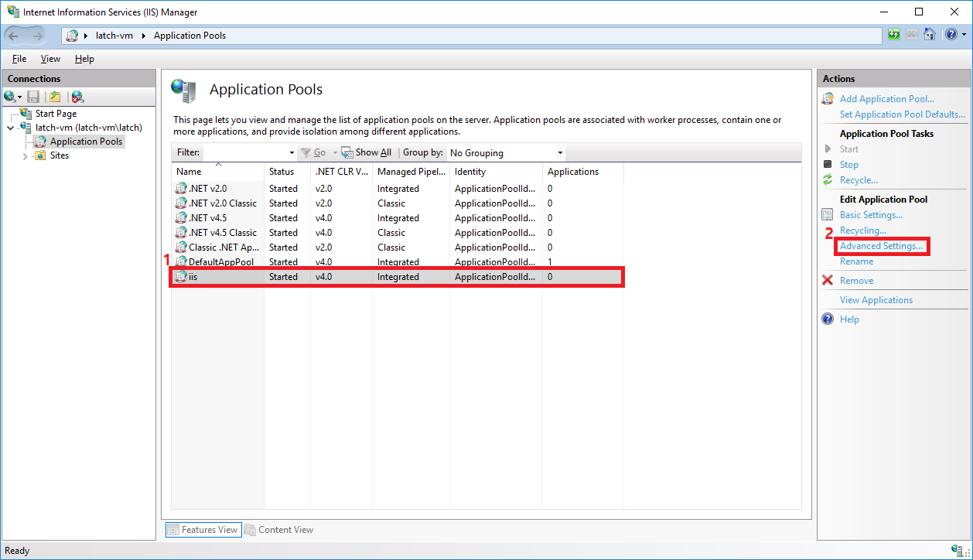The width and height of the screenshot is (973, 560).
Task: Open Advanced Settings for the pool
Action: coord(882,246)
